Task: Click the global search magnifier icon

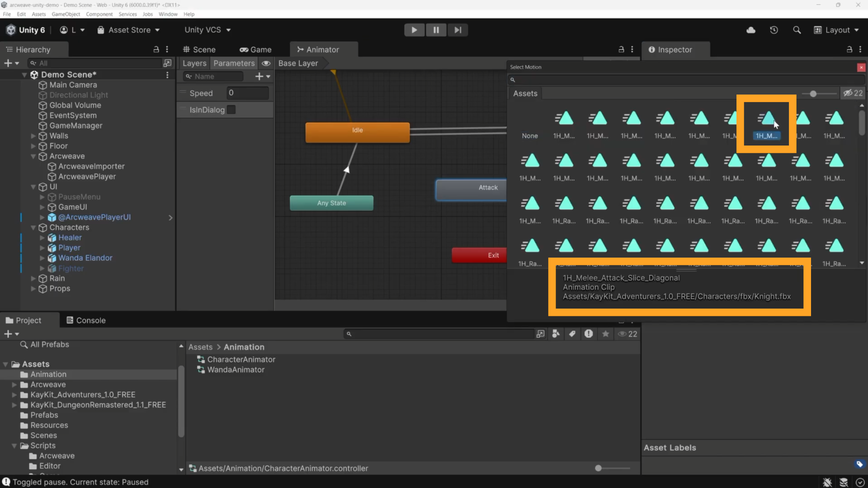Action: 797,30
